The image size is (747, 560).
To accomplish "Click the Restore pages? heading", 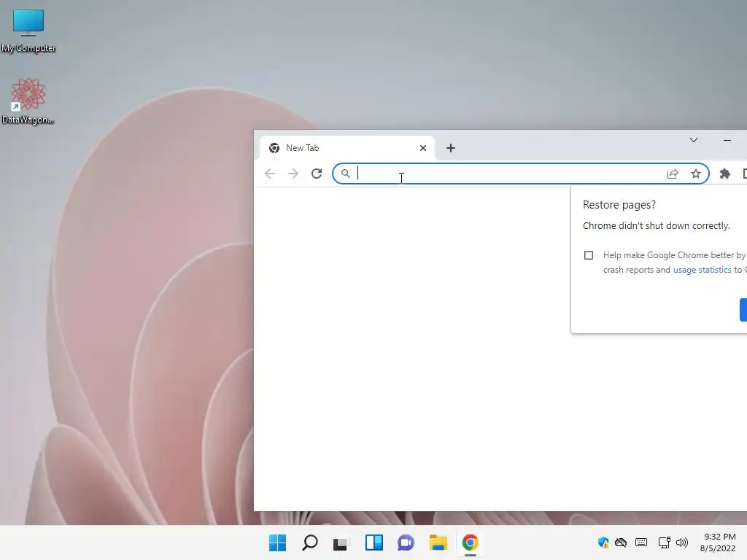I will (x=619, y=205).
